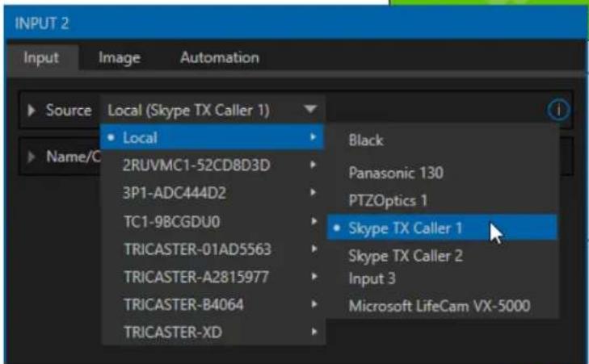
Task: Open the TRICASTER-B4064 submenu
Action: point(212,304)
